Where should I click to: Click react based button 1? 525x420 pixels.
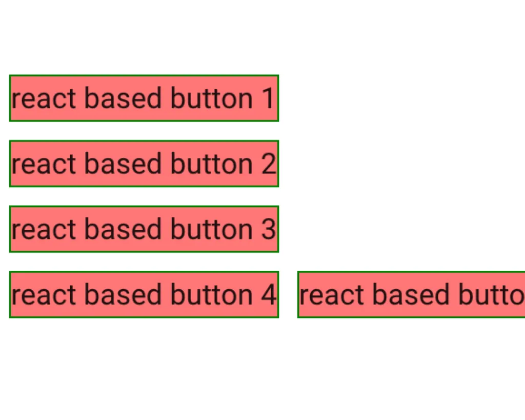(x=144, y=98)
